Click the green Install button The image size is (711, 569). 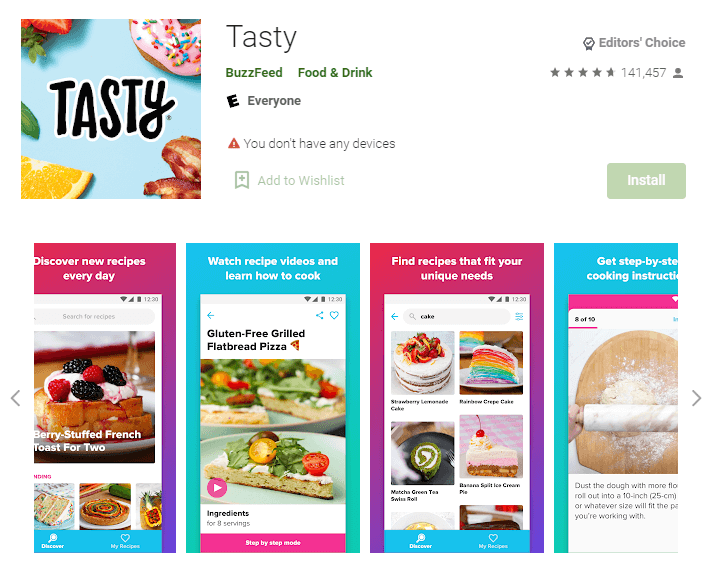(x=646, y=180)
